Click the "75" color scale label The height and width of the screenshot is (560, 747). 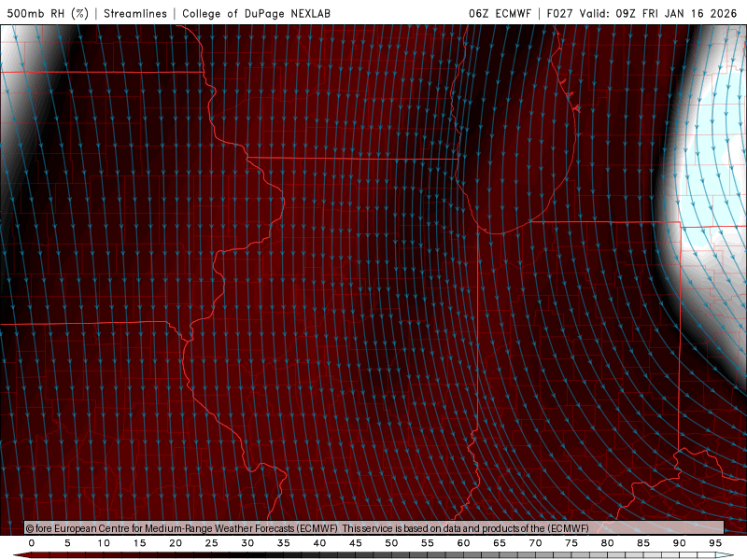571,543
